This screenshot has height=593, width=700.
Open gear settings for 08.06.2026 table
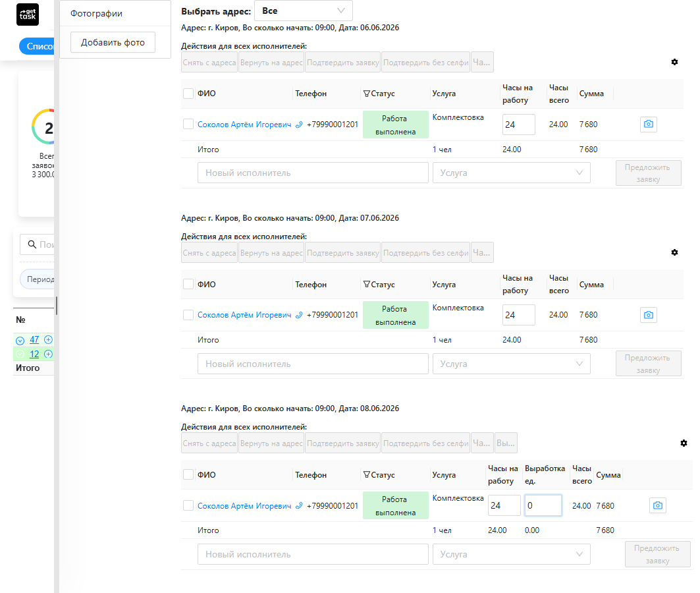pyautogui.click(x=684, y=443)
